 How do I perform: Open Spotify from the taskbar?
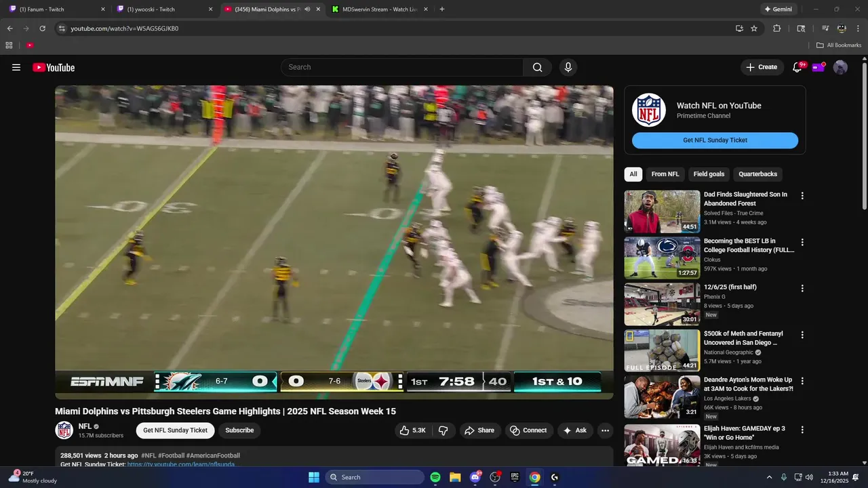(435, 477)
